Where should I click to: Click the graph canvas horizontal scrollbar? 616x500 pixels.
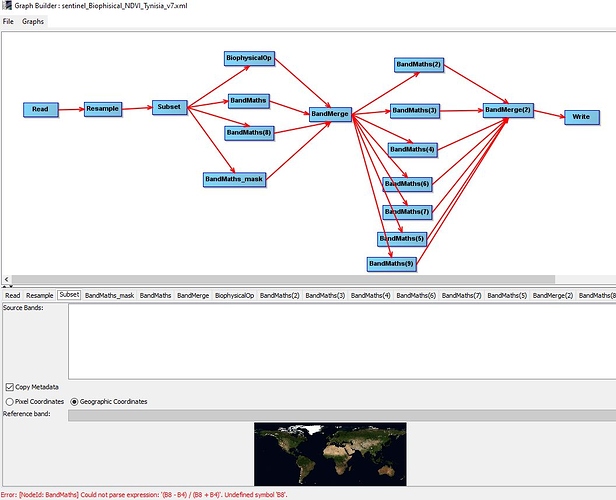[283, 279]
